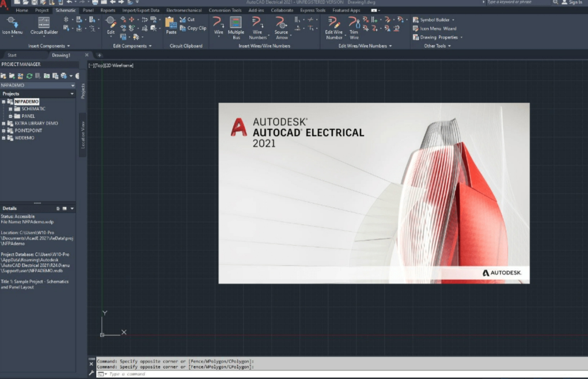Viewport: 588px width, 379px height.
Task: Open the Conversion Tools tab
Action: 225,10
